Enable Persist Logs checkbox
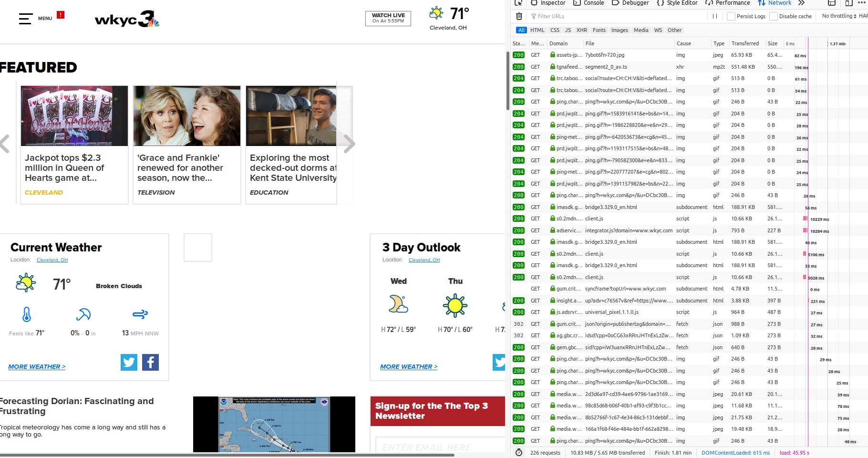 (731, 16)
